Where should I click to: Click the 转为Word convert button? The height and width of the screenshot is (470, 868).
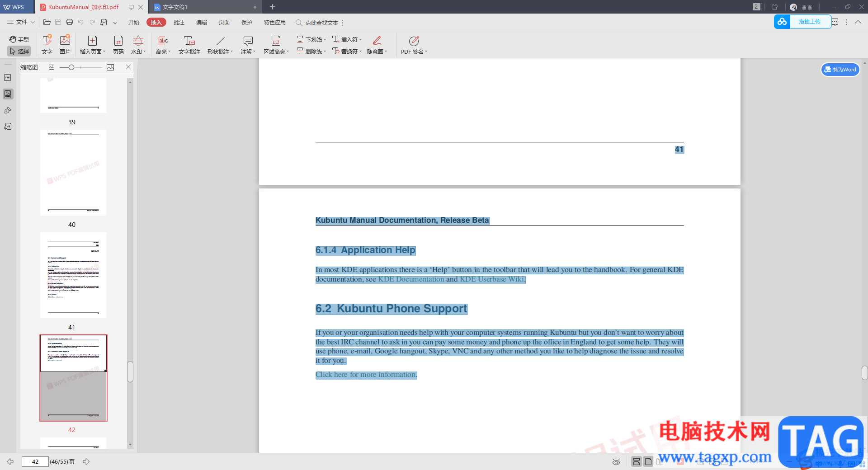840,70
